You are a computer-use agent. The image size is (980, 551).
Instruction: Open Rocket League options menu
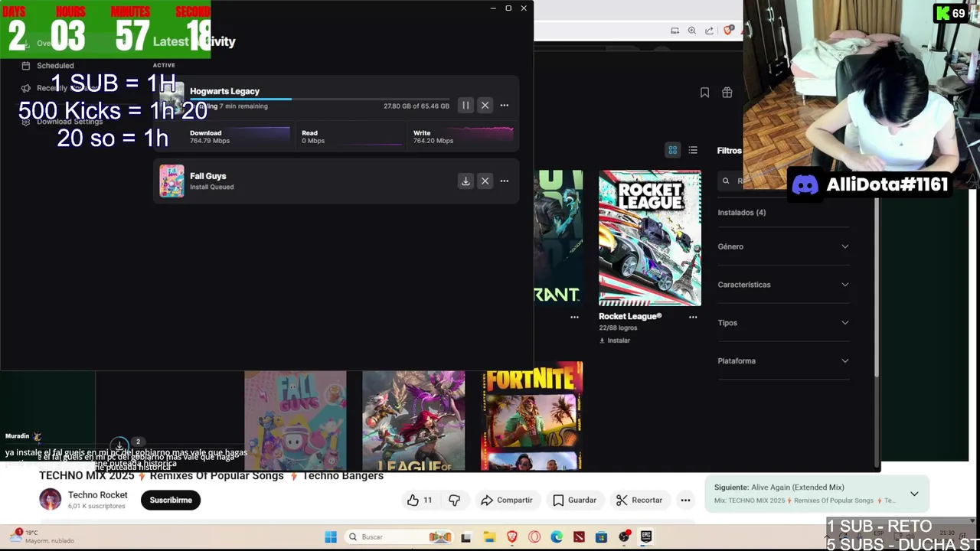tap(693, 317)
